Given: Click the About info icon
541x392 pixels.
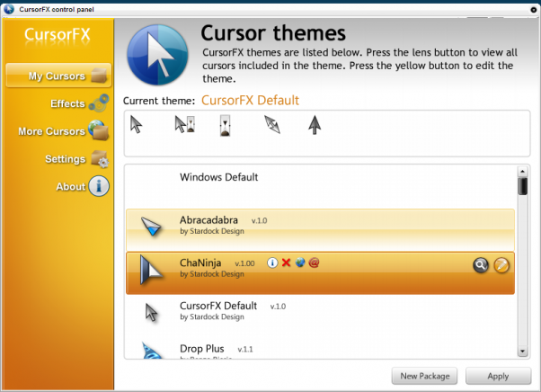Looking at the screenshot, I should (x=99, y=186).
